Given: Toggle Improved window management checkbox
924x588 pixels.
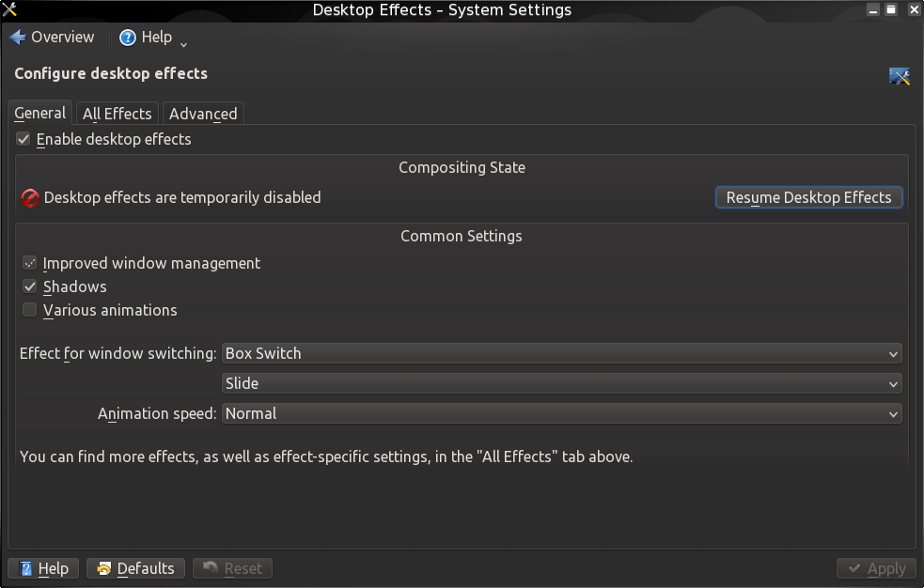Looking at the screenshot, I should (x=29, y=263).
